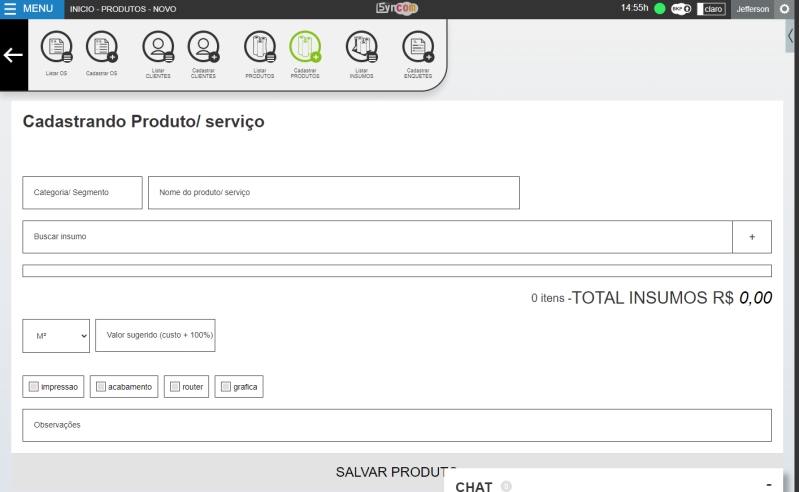Toggle the claro theme switch
The image size is (799, 492).
pos(712,9)
